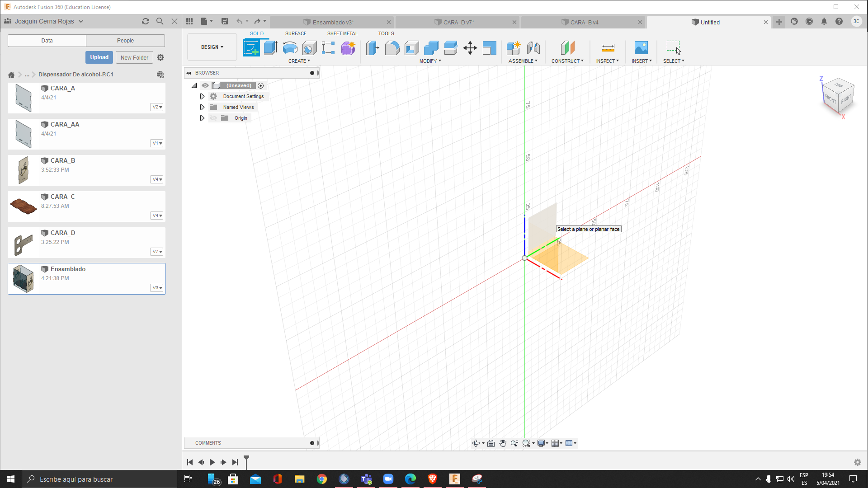Open File Explorer from taskbar

point(300,479)
